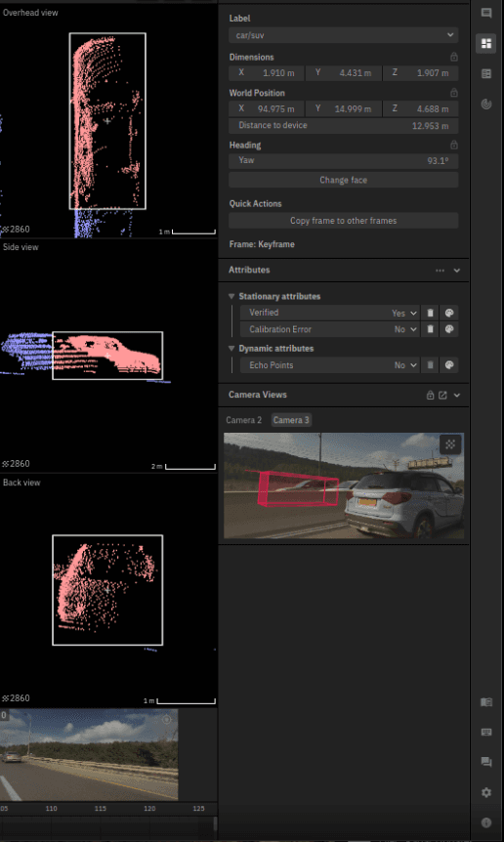
Task: Jump to frame 120 on timeline
Action: click(x=149, y=809)
